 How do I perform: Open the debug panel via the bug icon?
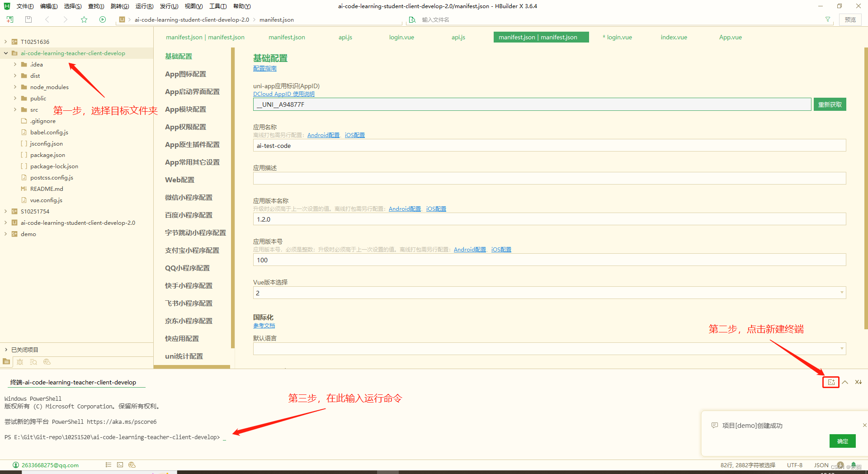[x=20, y=362]
